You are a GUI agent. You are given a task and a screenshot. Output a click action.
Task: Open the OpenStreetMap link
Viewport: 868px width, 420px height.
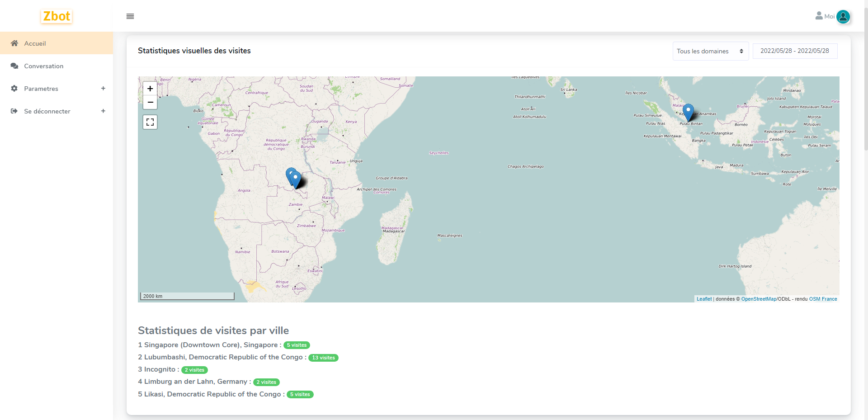tap(759, 299)
